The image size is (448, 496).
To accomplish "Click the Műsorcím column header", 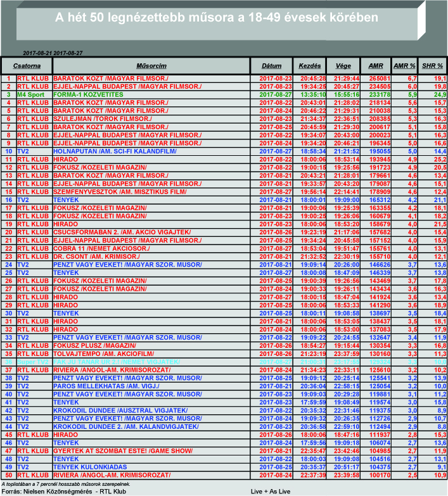I will [151, 66].
